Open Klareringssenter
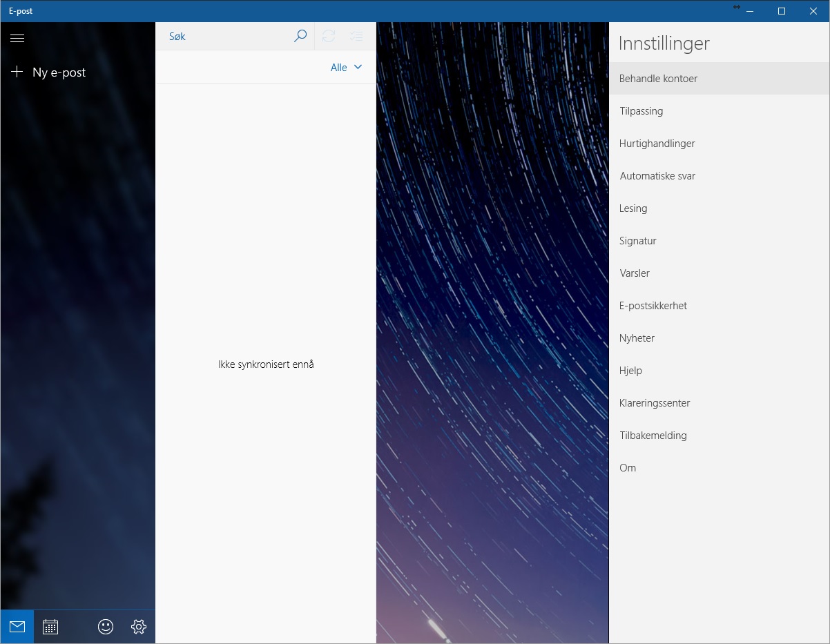The height and width of the screenshot is (644, 830). (x=719, y=403)
